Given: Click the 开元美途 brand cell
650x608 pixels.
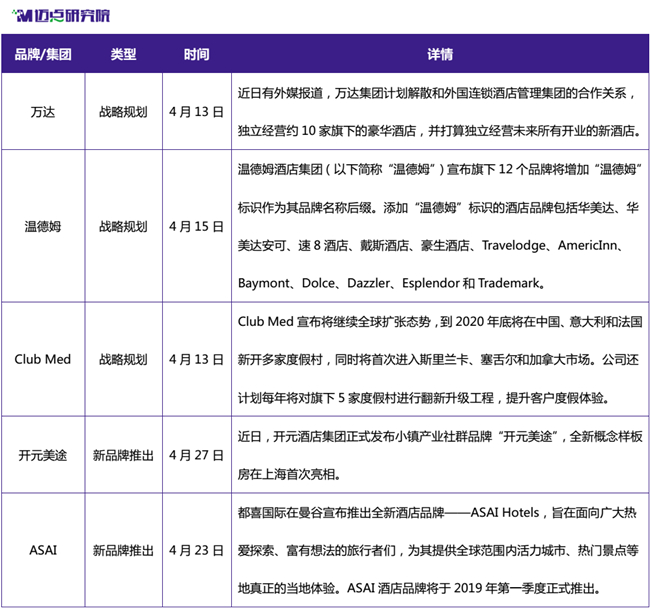Looking at the screenshot, I should [43, 455].
